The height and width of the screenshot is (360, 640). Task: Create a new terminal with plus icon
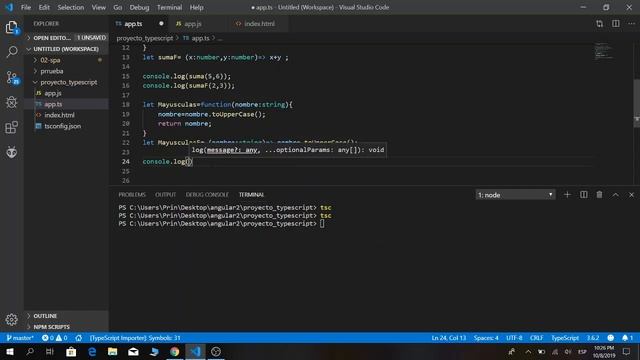click(x=567, y=195)
